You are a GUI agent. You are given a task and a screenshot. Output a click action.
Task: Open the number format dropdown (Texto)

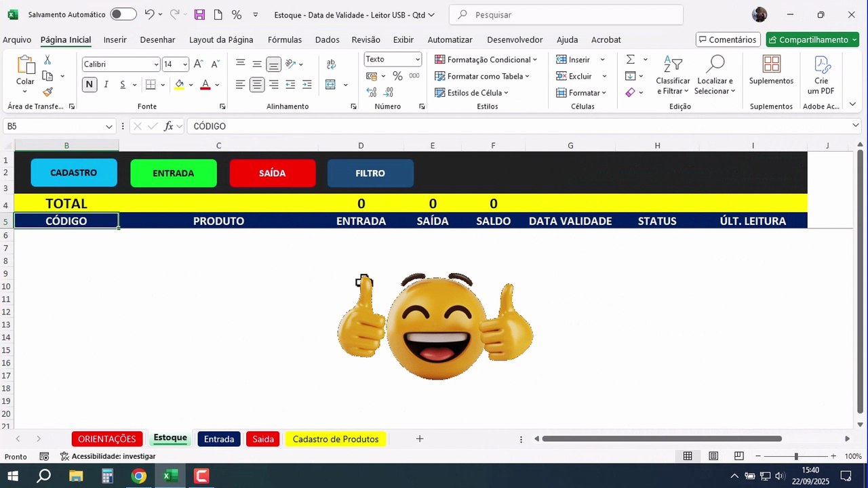[x=417, y=60]
